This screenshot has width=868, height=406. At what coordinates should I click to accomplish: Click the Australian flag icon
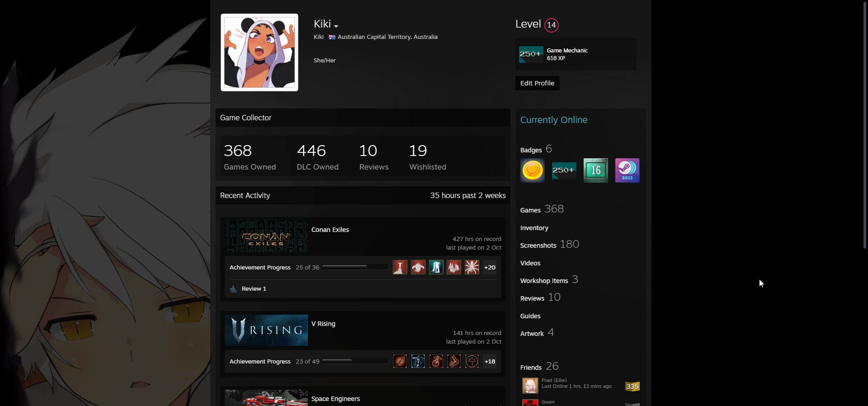pos(332,37)
